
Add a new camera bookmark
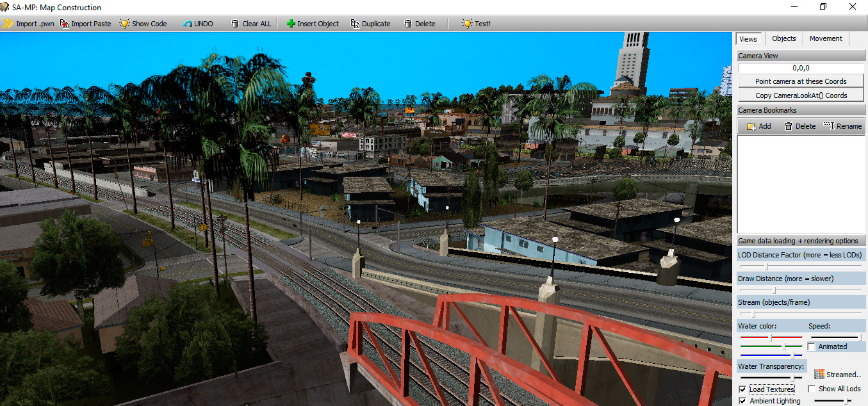coord(757,126)
